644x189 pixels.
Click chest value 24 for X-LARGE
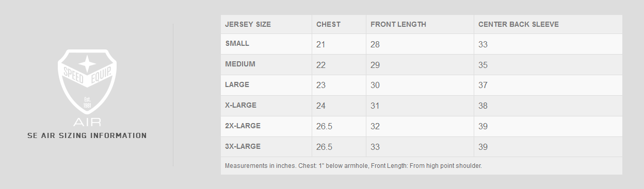pyautogui.click(x=321, y=106)
